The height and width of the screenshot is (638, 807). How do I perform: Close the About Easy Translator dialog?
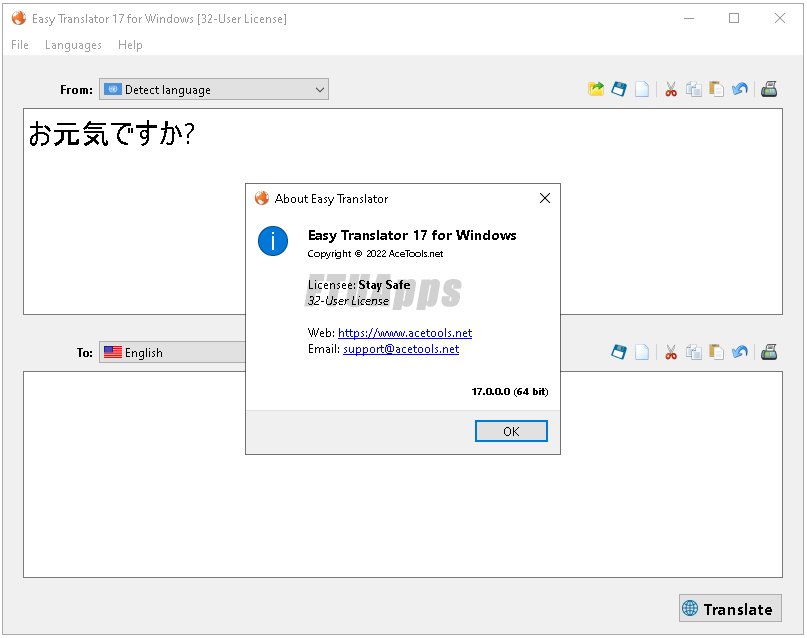[x=545, y=198]
